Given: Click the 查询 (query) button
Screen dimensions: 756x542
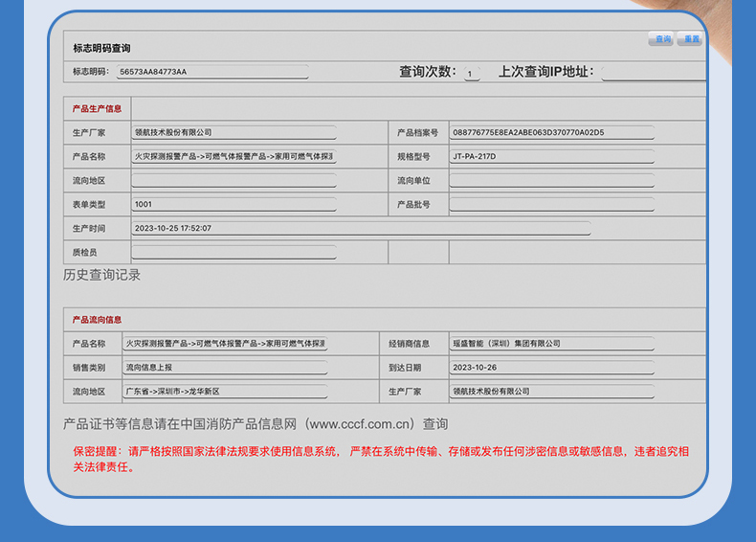Looking at the screenshot, I should coord(661,39).
